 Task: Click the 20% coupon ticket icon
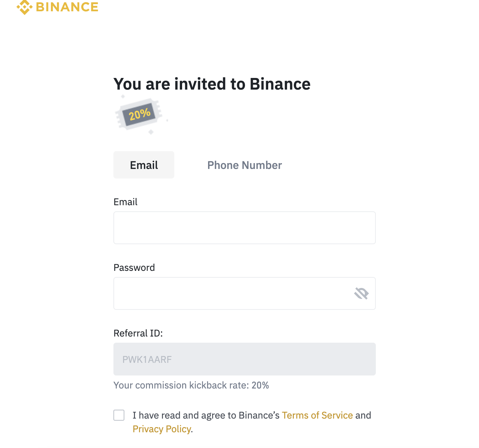tap(139, 115)
